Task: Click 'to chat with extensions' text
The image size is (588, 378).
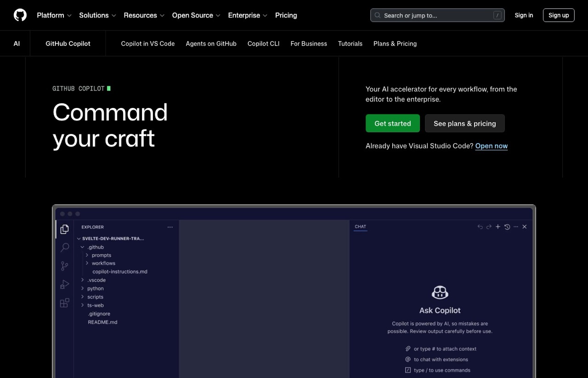Action: pyautogui.click(x=441, y=360)
